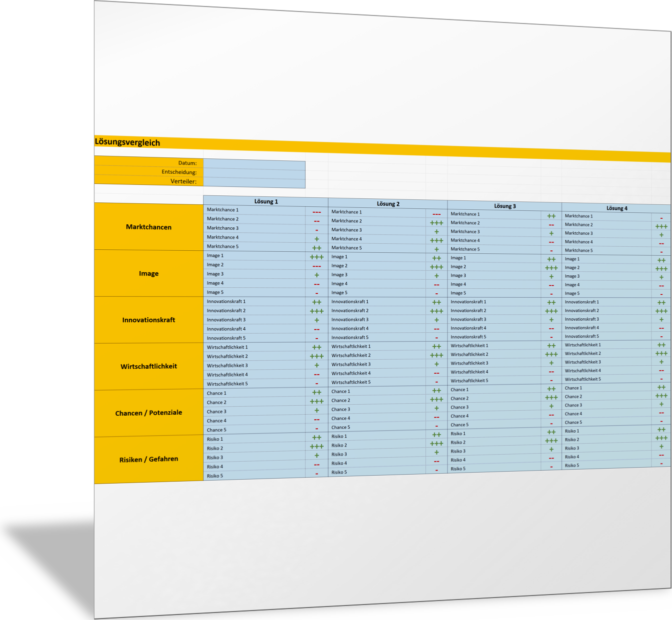Click the Risiken / Gefahren category cell

point(148,459)
